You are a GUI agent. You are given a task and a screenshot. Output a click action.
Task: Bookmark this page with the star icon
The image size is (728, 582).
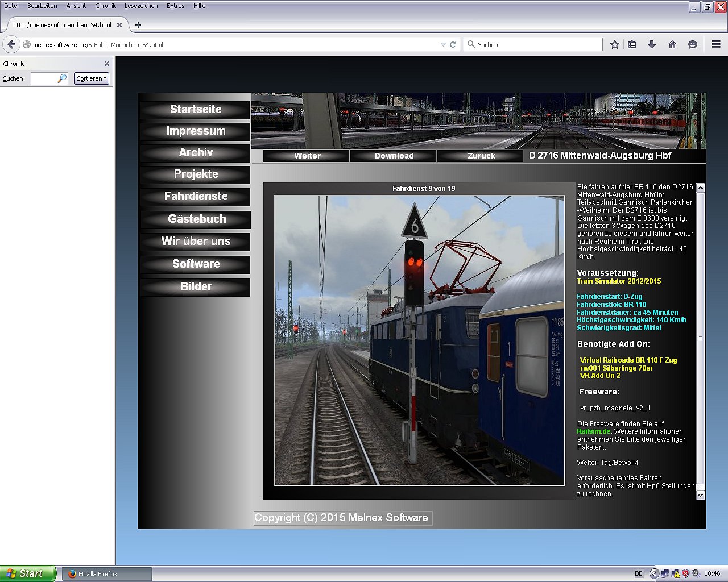point(615,44)
